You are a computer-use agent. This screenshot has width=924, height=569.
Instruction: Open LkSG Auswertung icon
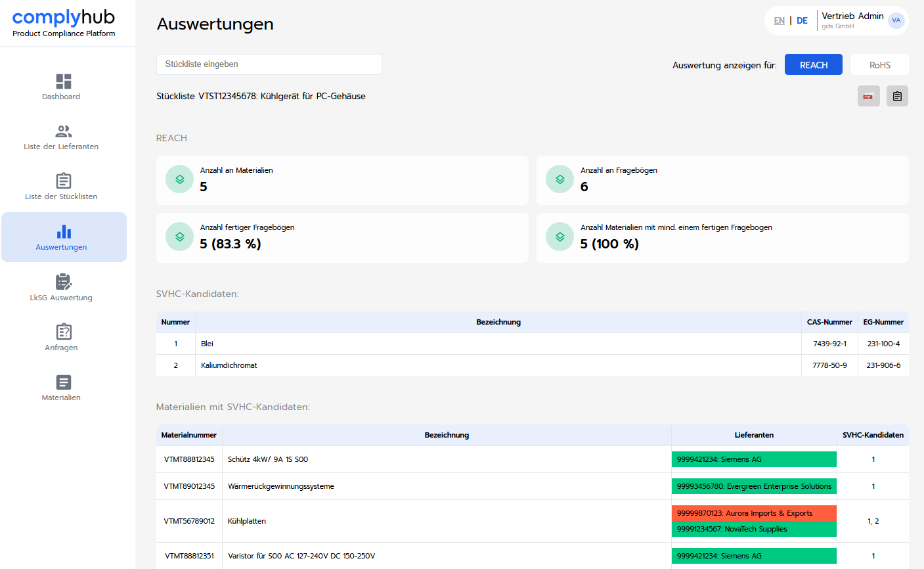tap(64, 282)
